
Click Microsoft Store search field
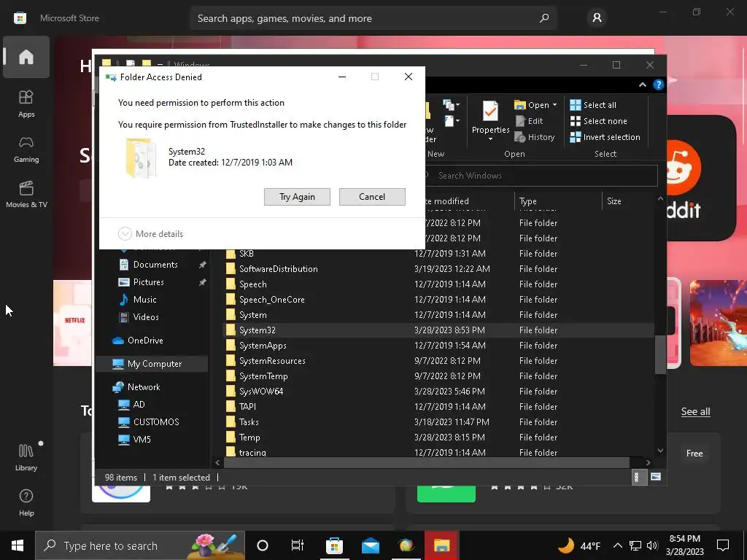pos(373,18)
